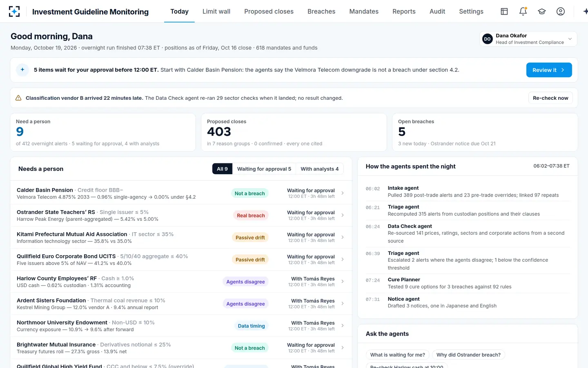Open the layout panel icon in header
The image size is (588, 368).
504,11
